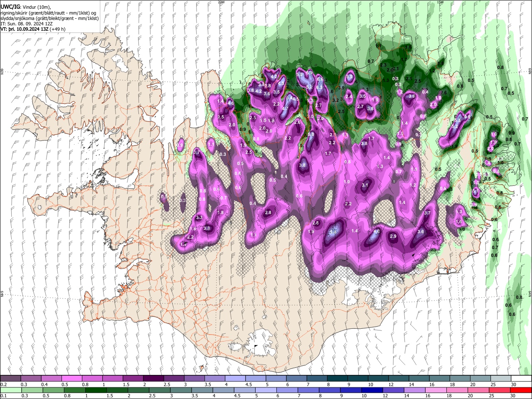Select initial time 'IT: Sun. 08. 09. 2024 12Z'
Viewport: 532px width, 399px height.
pyautogui.click(x=26, y=24)
